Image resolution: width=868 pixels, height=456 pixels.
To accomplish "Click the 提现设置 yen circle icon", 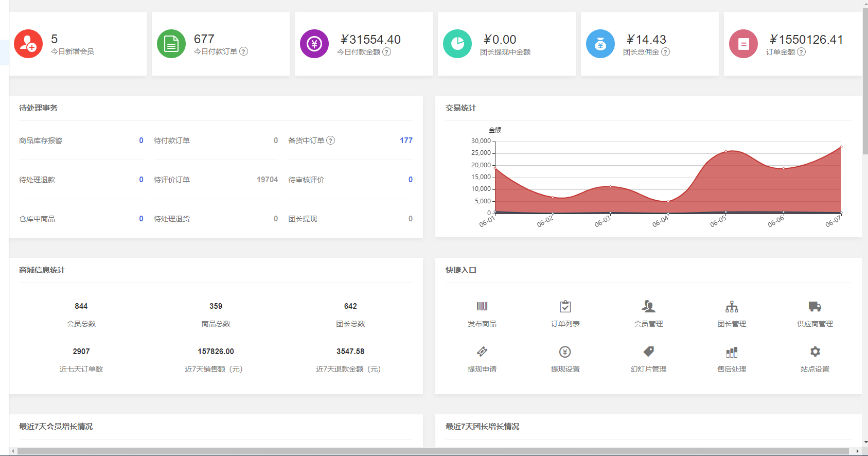I will click(565, 352).
